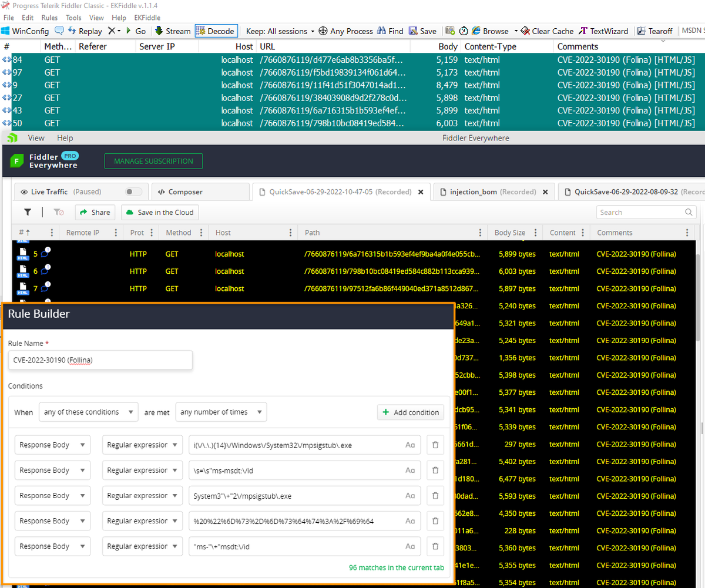Click Tearoff in Fiddler Classic toolbar
705x588 pixels.
tap(655, 31)
